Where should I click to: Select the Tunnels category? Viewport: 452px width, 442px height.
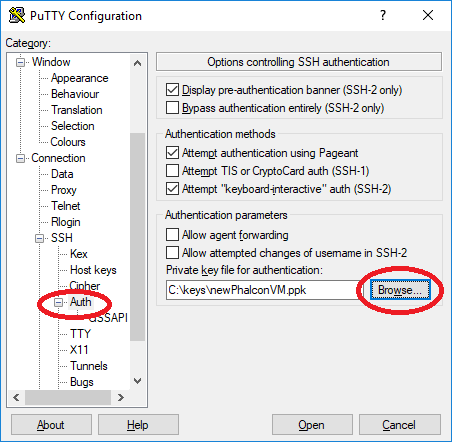pyautogui.click(x=89, y=366)
